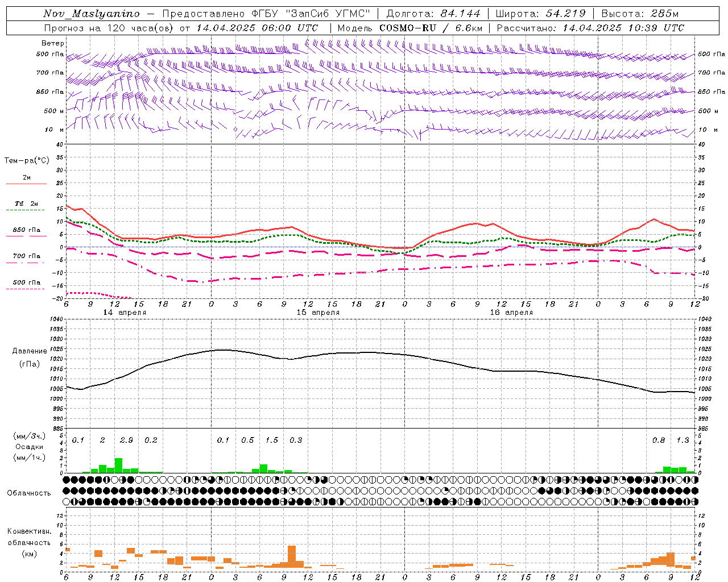Click the Прогноз на 120 часа(ов) text

click(109, 28)
